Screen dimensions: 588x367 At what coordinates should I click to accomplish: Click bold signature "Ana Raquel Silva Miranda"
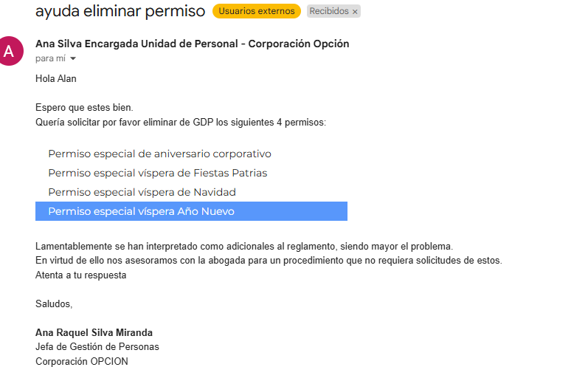pyautogui.click(x=94, y=332)
